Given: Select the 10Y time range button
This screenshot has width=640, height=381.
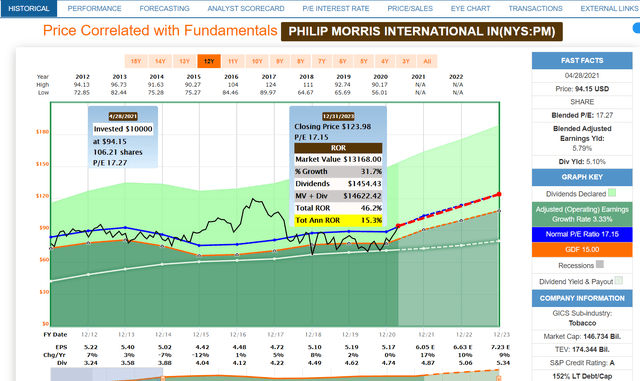Looking at the screenshot, I should 257,61.
